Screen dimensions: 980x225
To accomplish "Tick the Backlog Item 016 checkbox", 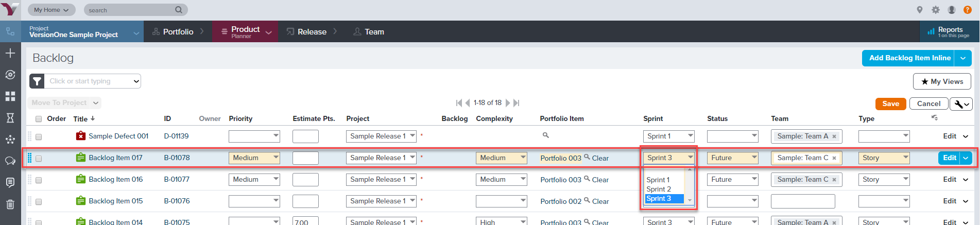I will (39, 180).
